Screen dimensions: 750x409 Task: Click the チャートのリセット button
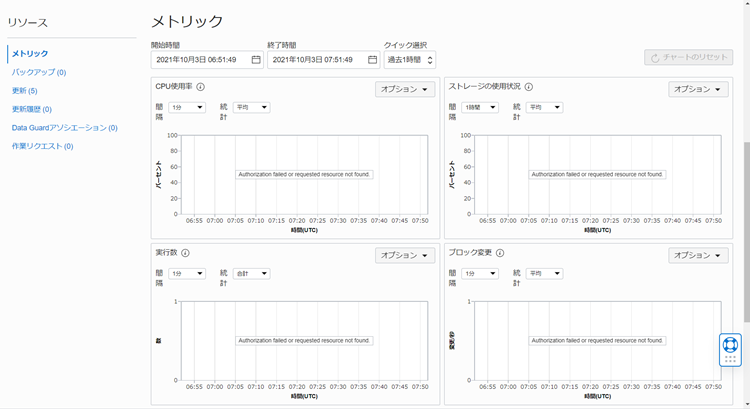(x=689, y=58)
